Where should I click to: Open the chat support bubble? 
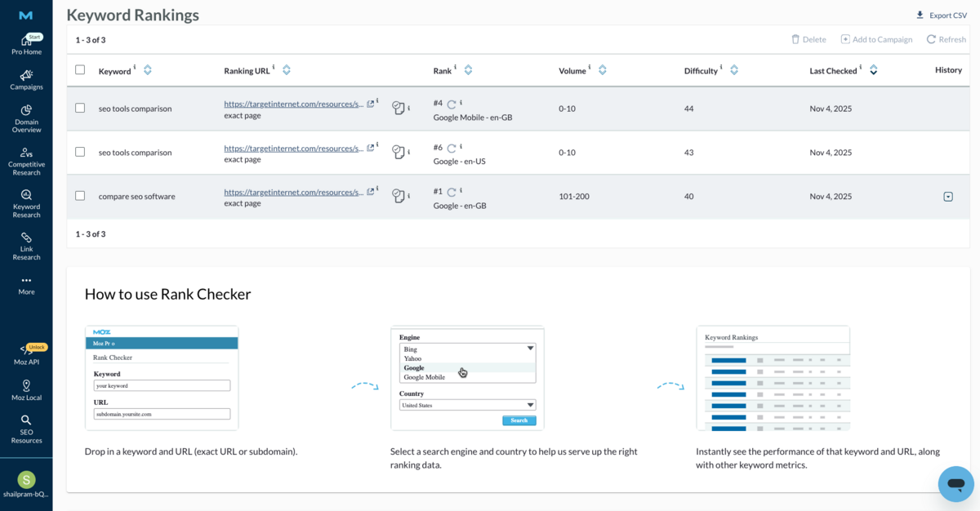coord(955,484)
